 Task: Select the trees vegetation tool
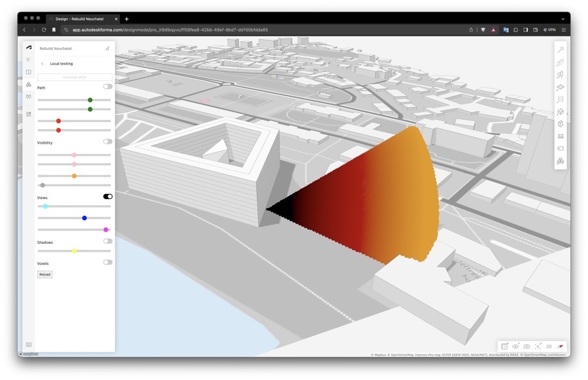[x=560, y=75]
